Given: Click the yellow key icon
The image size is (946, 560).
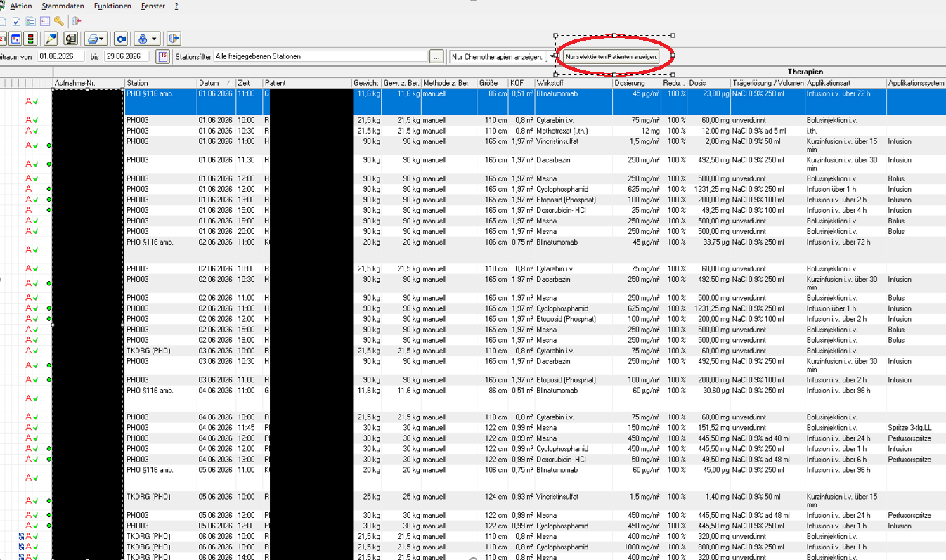Looking at the screenshot, I should [59, 21].
